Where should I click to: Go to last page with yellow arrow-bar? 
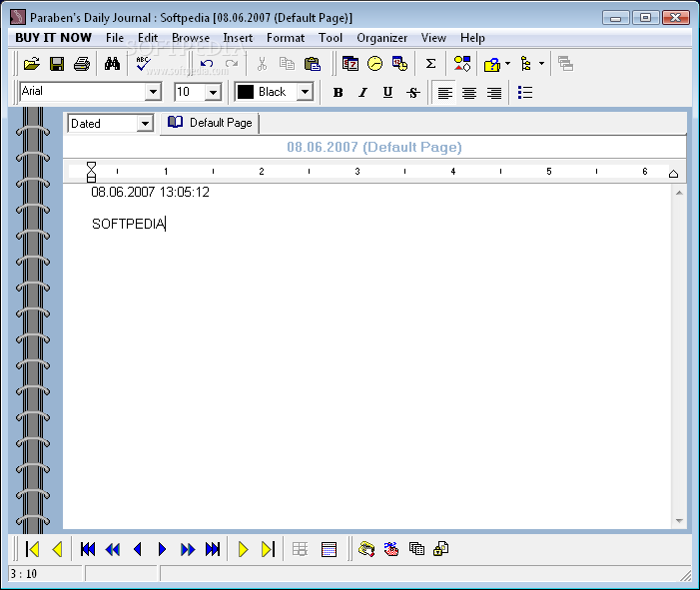tap(268, 549)
